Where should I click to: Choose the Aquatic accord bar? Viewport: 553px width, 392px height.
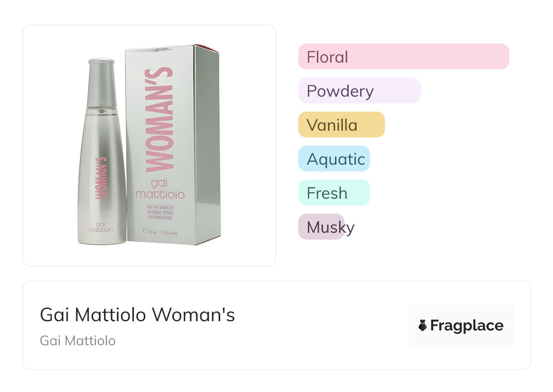334,159
